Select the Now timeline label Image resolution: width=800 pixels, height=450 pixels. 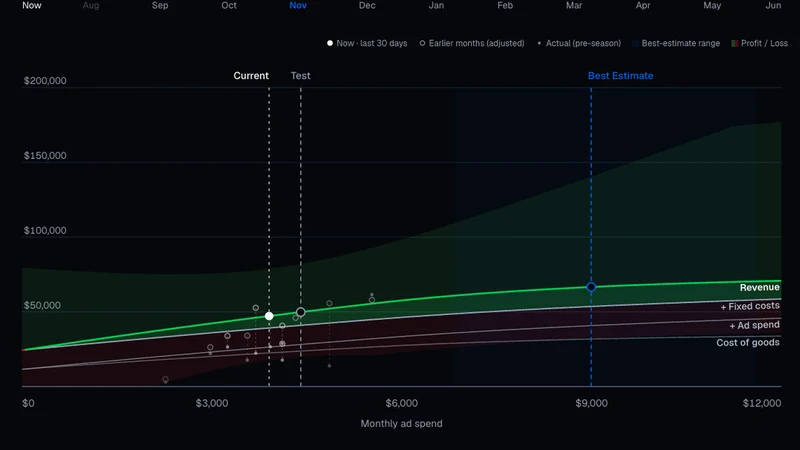coord(32,6)
